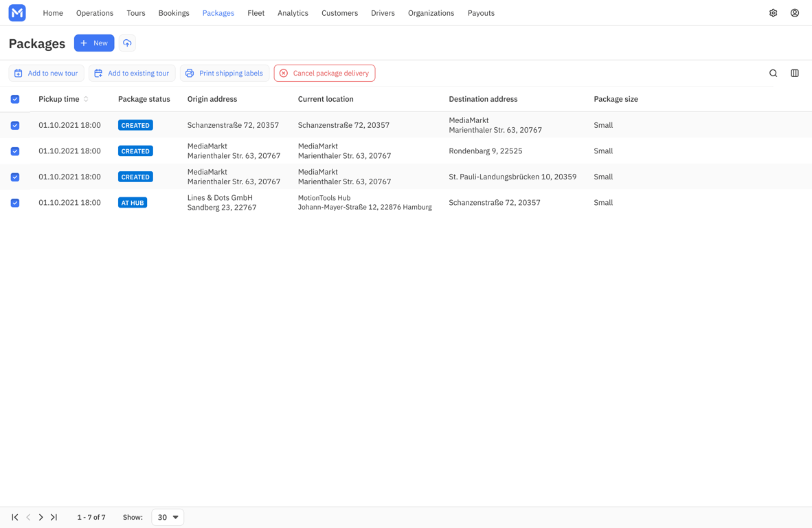This screenshot has width=812, height=528.
Task: Go to the next page arrow
Action: click(x=41, y=517)
